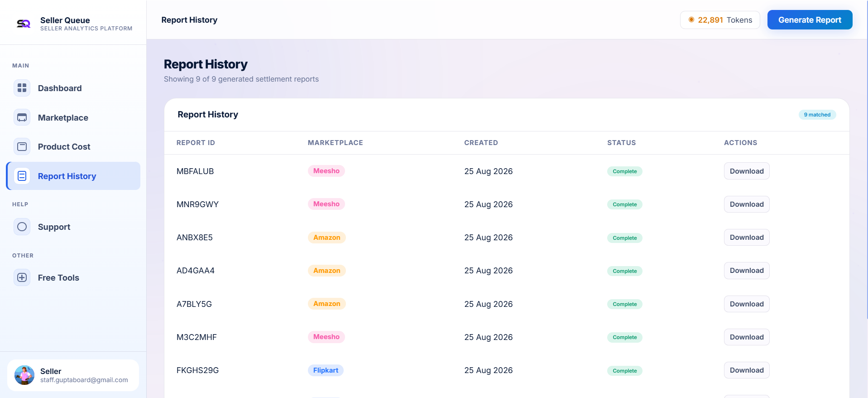Click report ID AD4GAA4
This screenshot has height=398, width=868.
(x=196, y=271)
